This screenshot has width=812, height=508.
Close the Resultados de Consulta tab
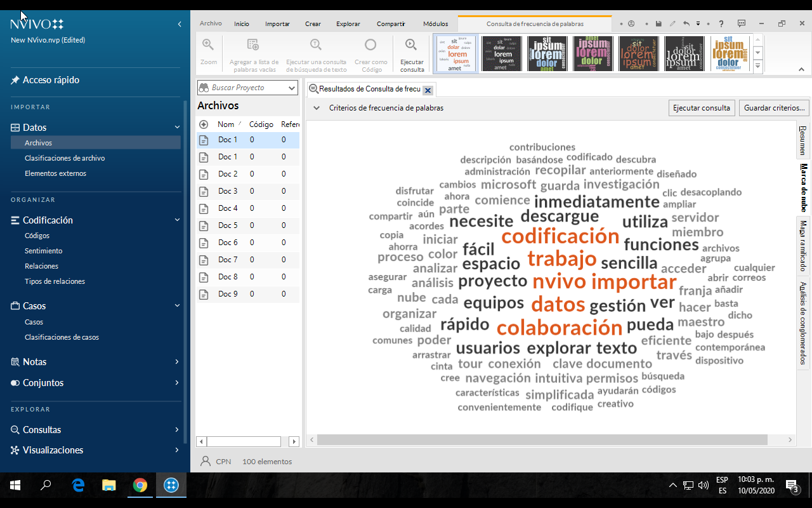[428, 90]
